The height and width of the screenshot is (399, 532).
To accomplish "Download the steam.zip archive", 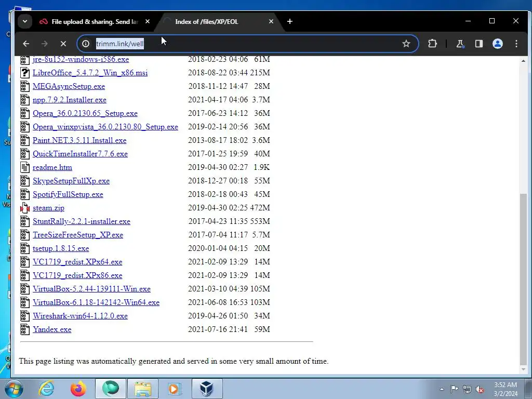I will [x=48, y=208].
